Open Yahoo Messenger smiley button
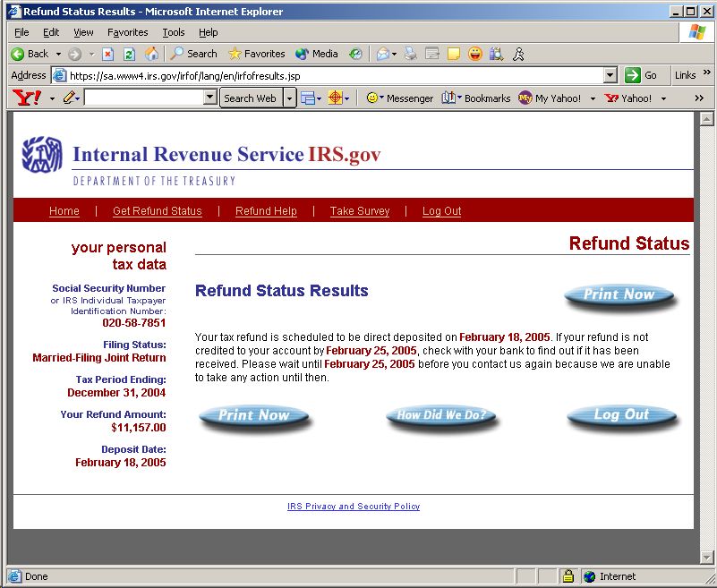This screenshot has height=588, width=717. click(400, 98)
